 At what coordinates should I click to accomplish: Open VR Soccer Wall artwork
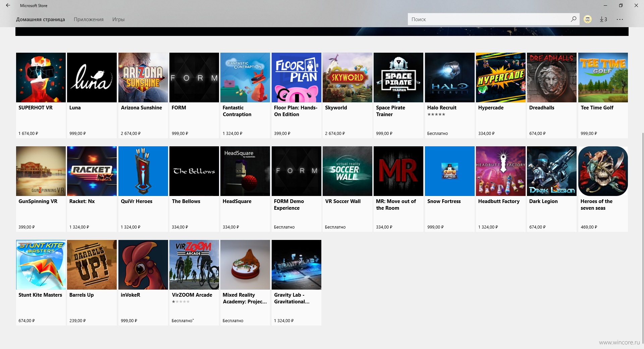[347, 171]
